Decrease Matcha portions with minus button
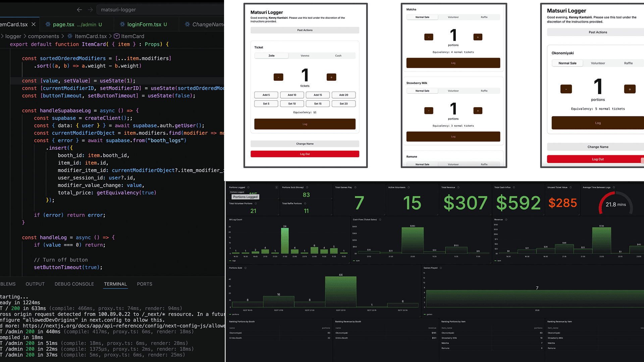This screenshot has width=644, height=362. coord(429,37)
